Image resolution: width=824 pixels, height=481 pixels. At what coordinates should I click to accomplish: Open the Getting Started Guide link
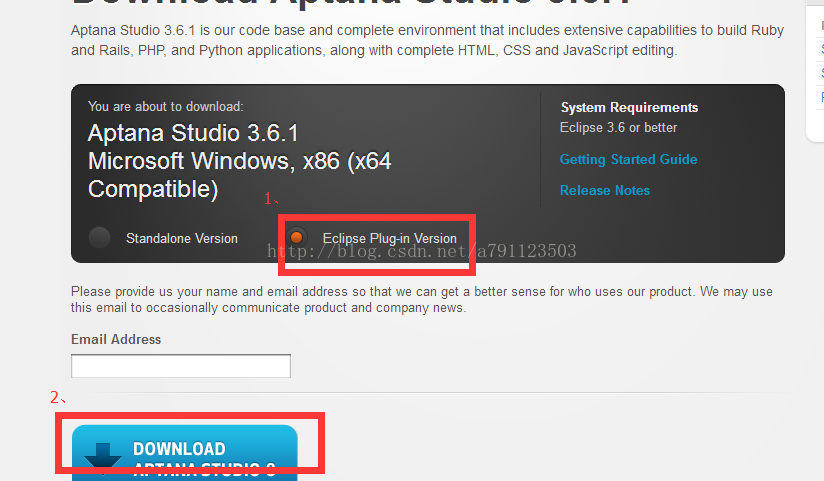coord(629,159)
